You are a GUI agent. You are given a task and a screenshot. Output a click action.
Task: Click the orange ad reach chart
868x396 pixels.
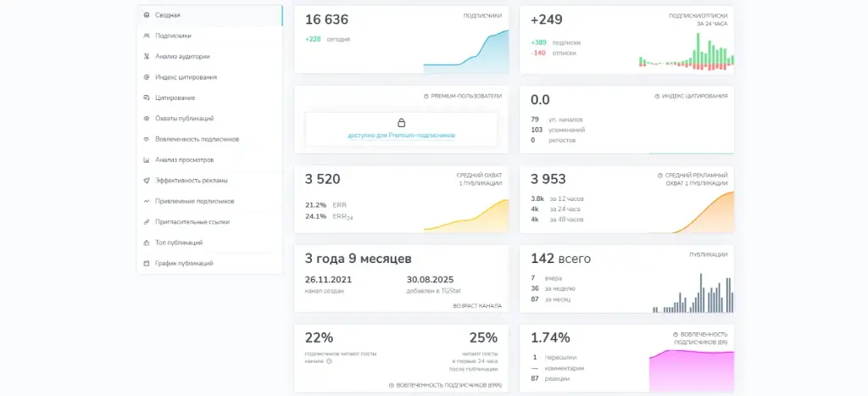point(692,212)
